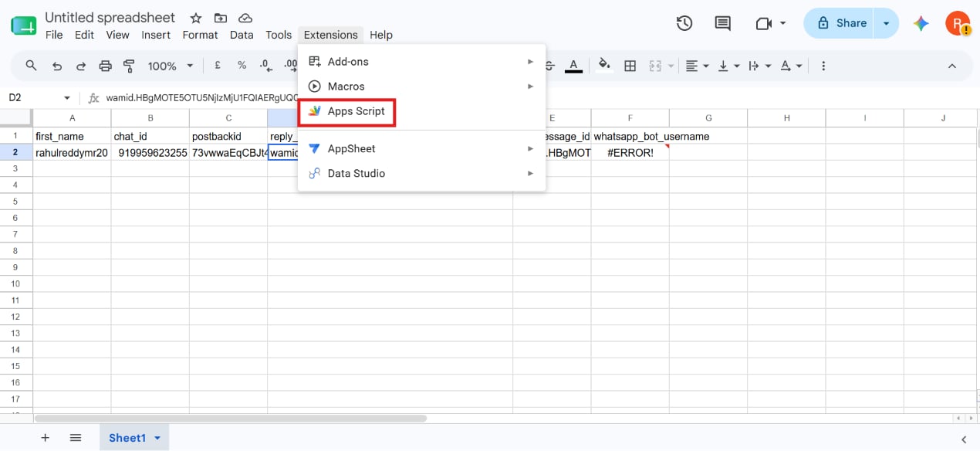
Task: Open the Sheet1 tab options arrow
Action: 157,438
